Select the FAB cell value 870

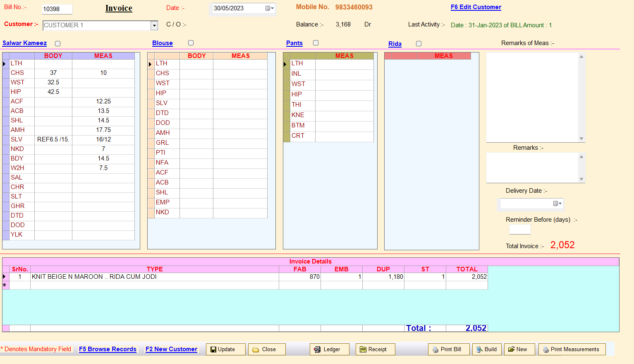click(300, 277)
